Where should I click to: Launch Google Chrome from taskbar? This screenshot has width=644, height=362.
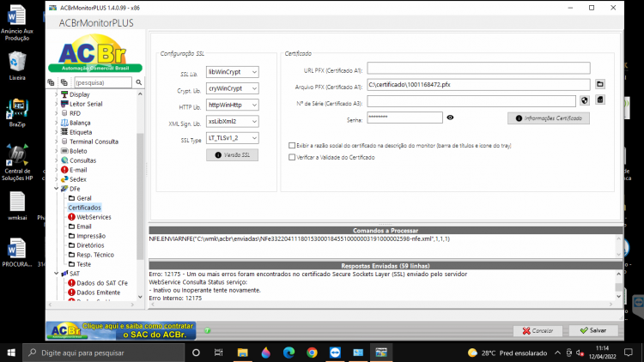point(312,353)
